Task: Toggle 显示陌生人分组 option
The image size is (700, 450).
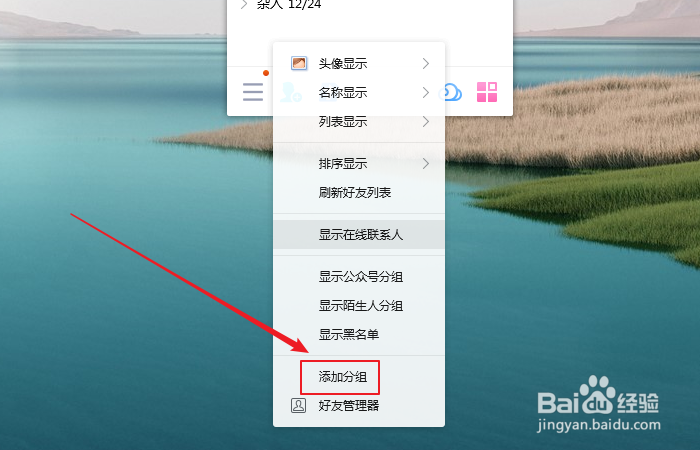Action: [359, 306]
